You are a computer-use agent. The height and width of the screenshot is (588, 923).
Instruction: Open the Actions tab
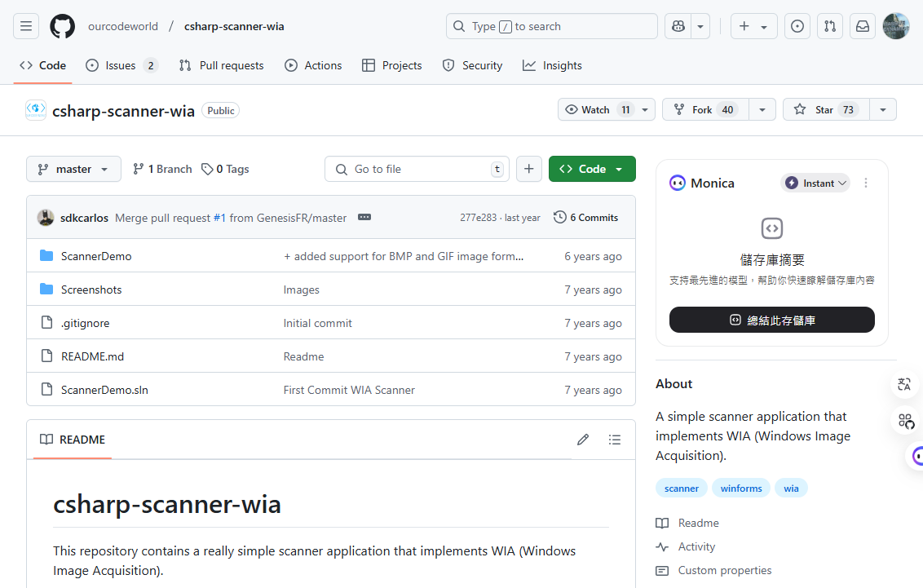point(313,65)
